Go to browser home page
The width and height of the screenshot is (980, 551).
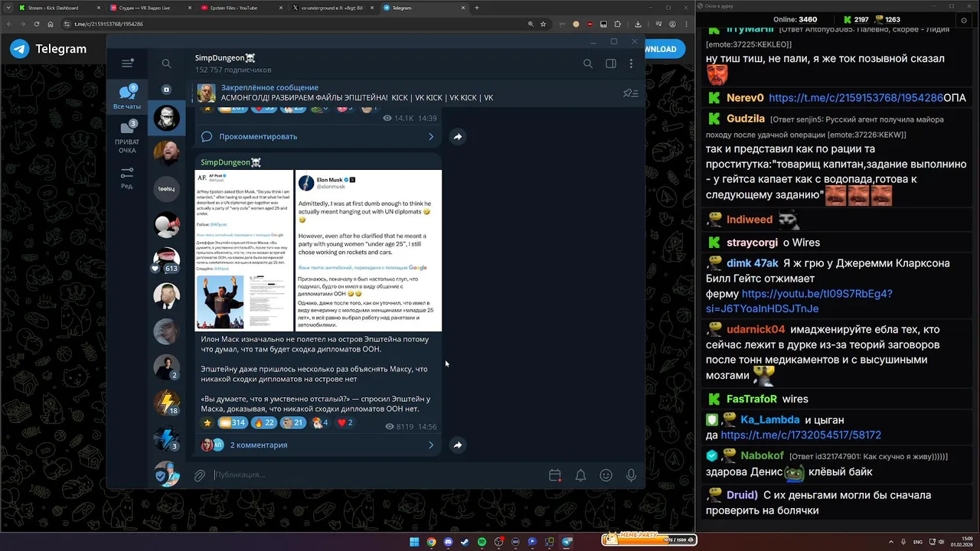point(51,24)
